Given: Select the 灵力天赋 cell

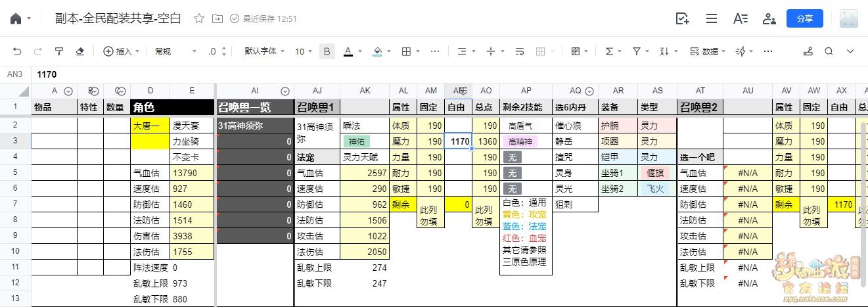Looking at the screenshot, I should [x=365, y=156].
